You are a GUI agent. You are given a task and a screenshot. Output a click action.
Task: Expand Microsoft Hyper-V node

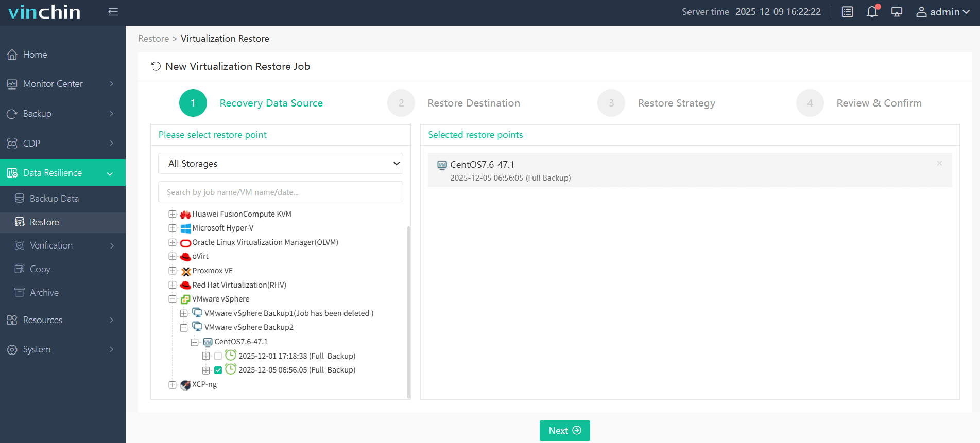173,228
